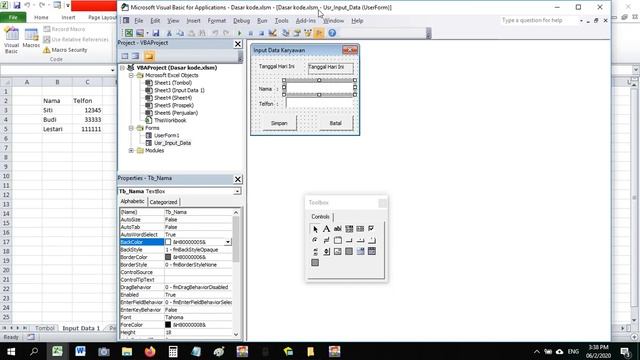Open the Add-Ins menu in VBA editor
The height and width of the screenshot is (360, 640).
[306, 21]
